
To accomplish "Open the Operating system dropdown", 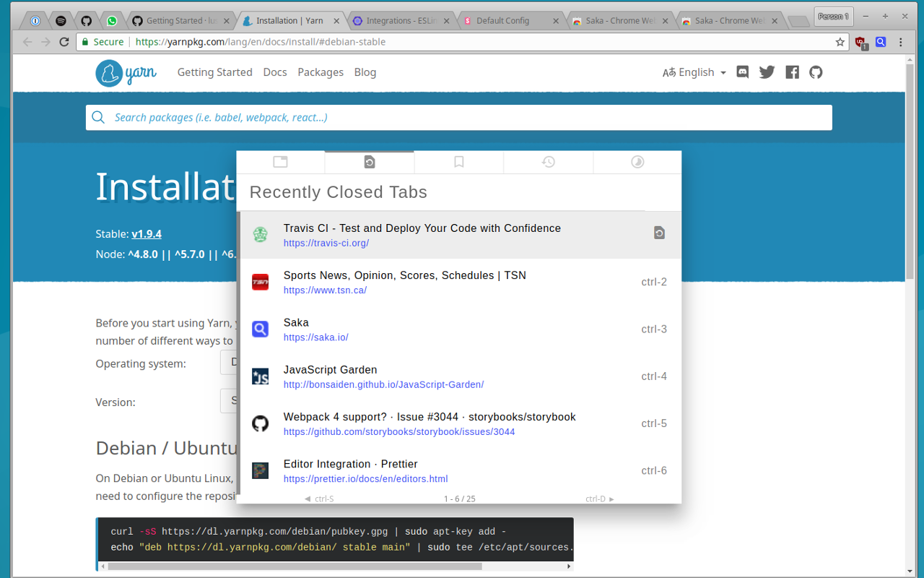I will pos(229,363).
